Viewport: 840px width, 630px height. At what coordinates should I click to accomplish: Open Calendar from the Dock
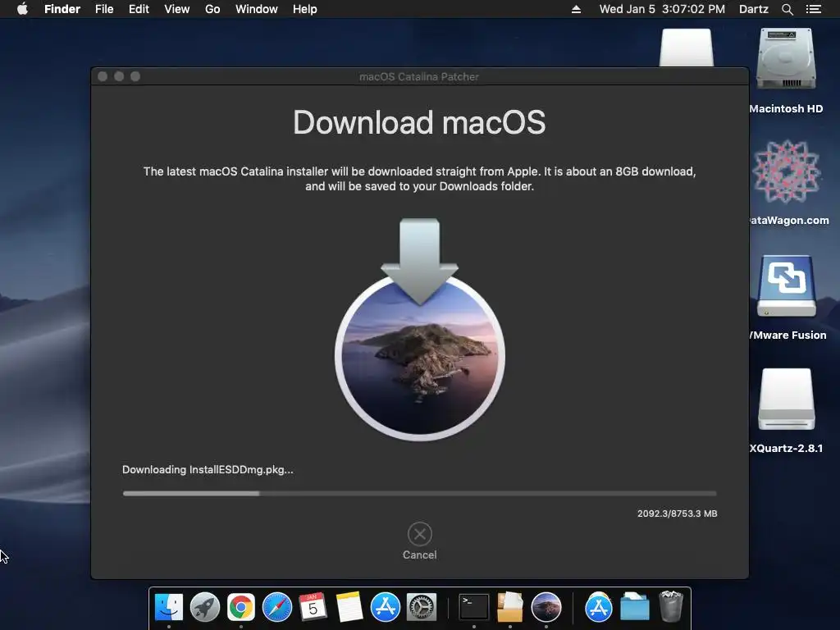[x=313, y=607]
